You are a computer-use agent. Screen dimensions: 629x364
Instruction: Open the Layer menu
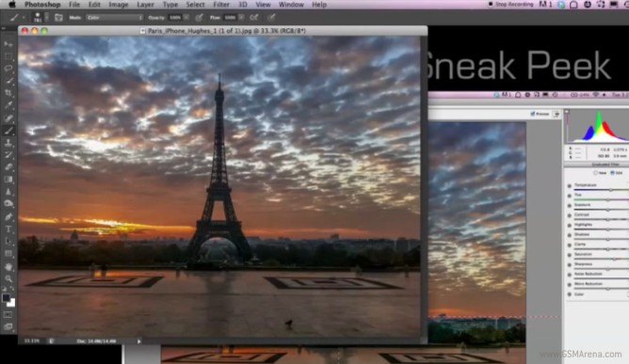point(145,5)
